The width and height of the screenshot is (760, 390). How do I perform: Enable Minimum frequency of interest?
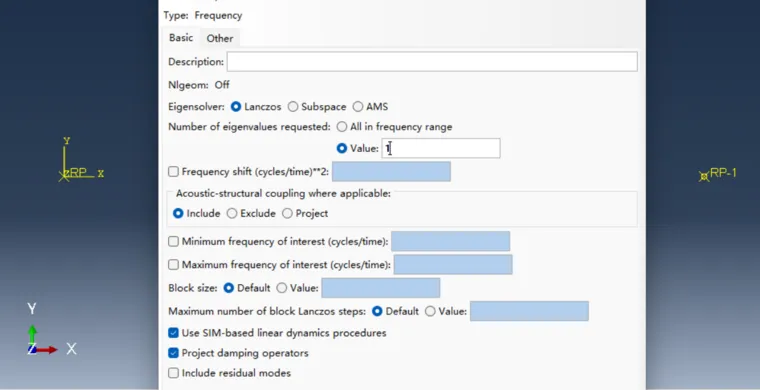(174, 241)
